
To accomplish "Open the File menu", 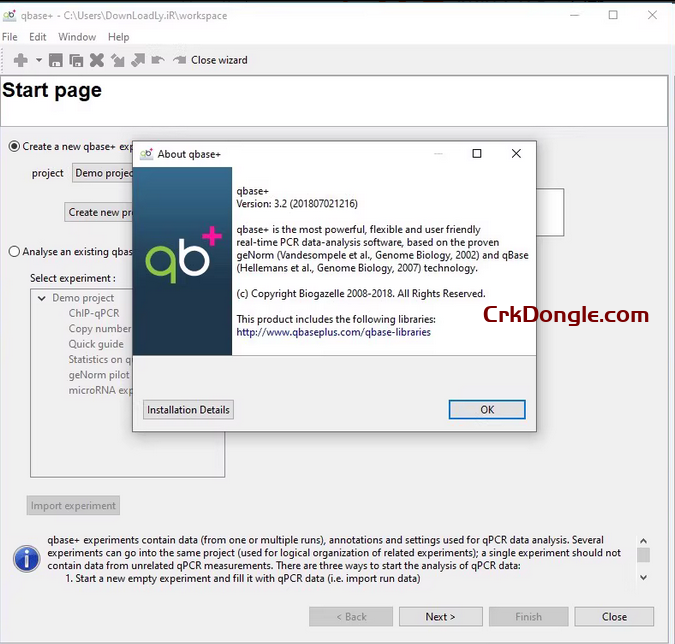I will tap(10, 37).
